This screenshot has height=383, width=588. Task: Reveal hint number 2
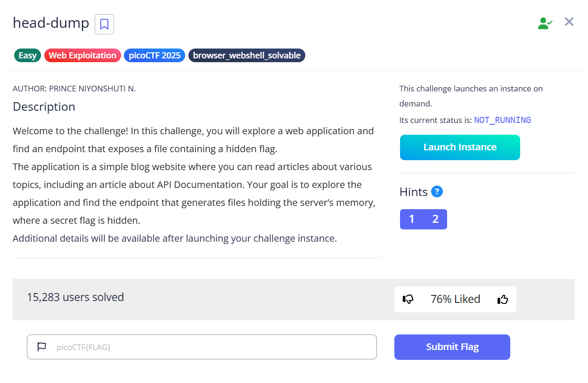point(435,219)
